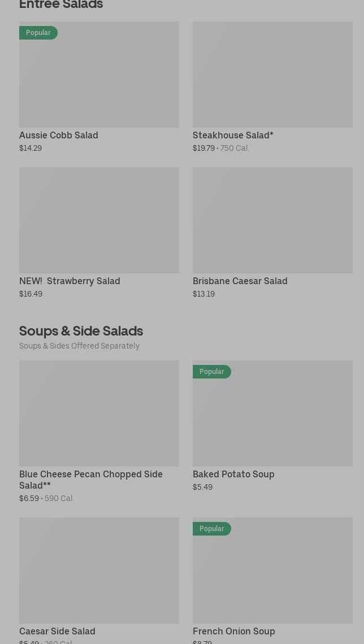Select the NEW! Strawberry Salad title

tap(70, 281)
